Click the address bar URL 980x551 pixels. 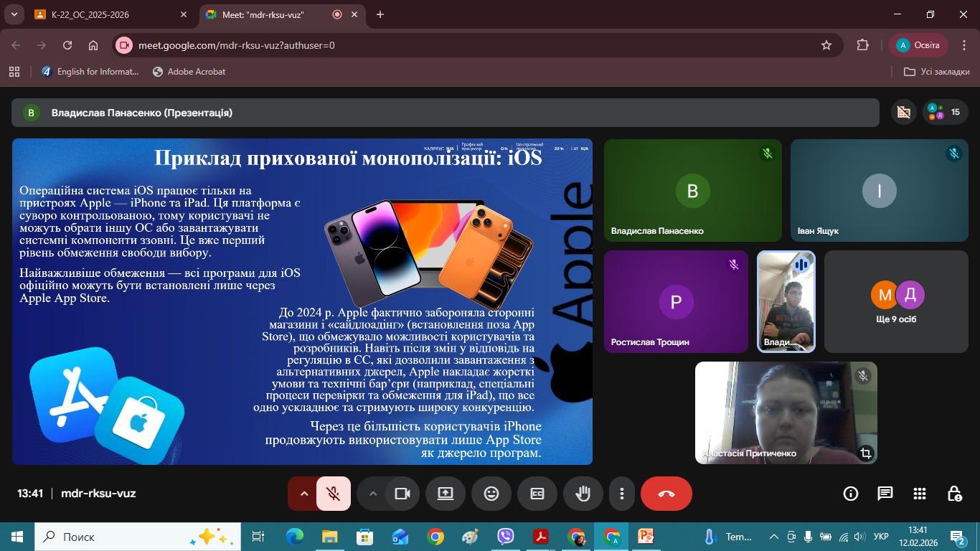pyautogui.click(x=237, y=45)
